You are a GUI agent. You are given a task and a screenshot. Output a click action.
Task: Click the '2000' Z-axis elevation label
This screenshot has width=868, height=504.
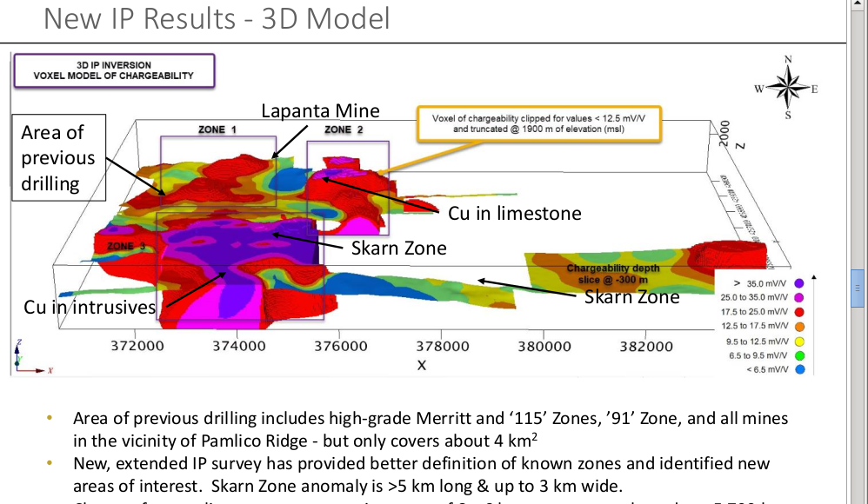click(x=724, y=133)
